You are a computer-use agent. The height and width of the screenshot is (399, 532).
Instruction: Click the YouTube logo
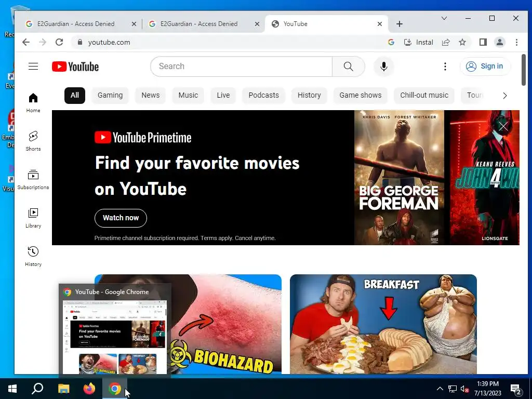pos(75,66)
